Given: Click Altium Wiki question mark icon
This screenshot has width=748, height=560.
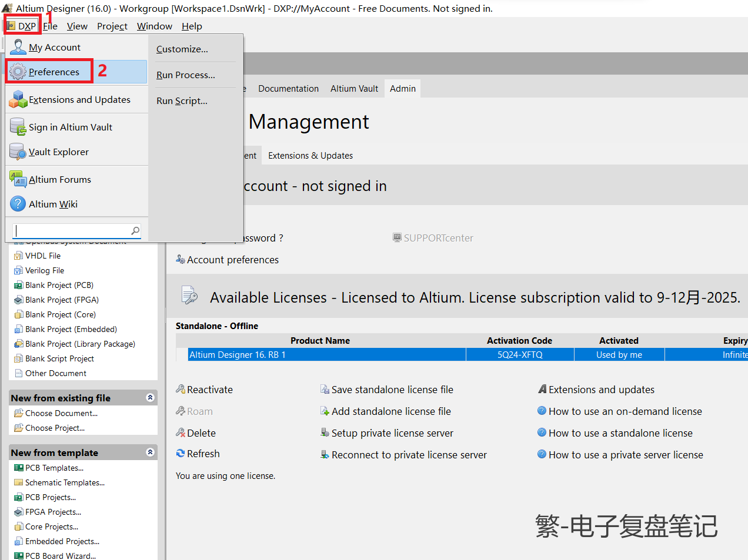Looking at the screenshot, I should pyautogui.click(x=18, y=204).
